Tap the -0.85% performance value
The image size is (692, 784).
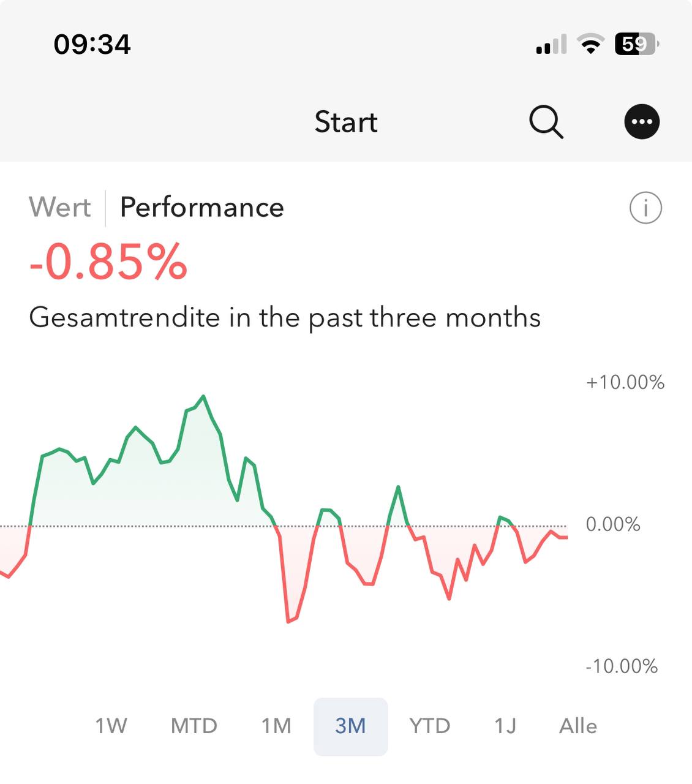tap(108, 262)
